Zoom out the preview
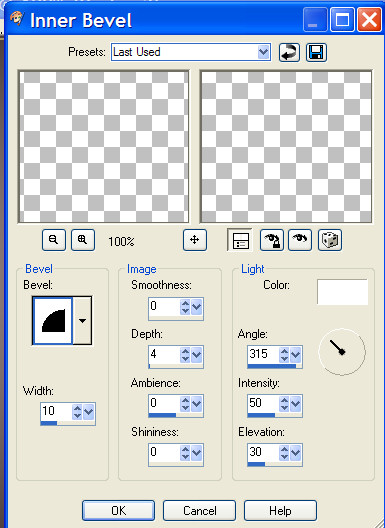The height and width of the screenshot is (528, 385). tap(54, 240)
